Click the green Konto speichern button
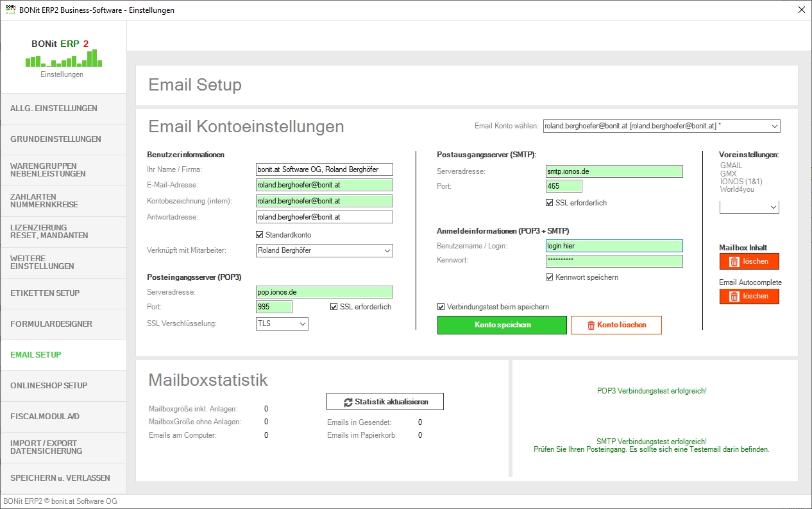 tap(502, 325)
